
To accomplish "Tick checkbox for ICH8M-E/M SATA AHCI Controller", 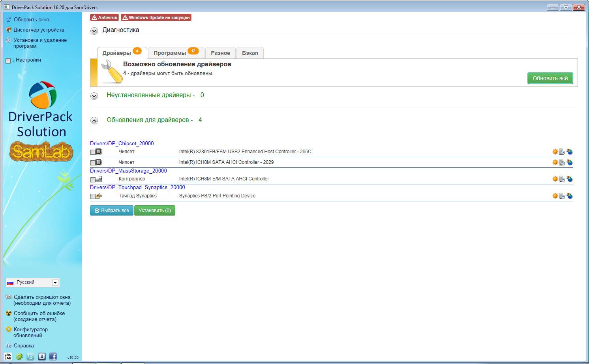I will point(93,180).
